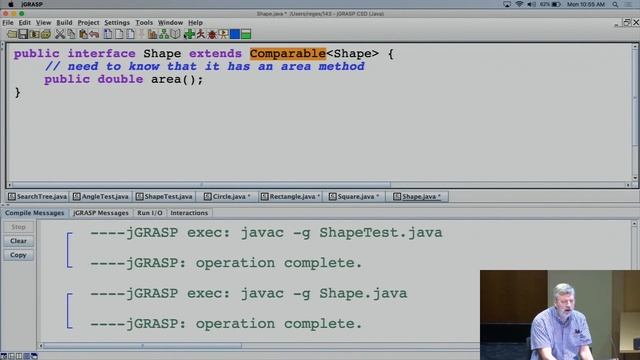The image size is (640, 360).
Task: Open the Help menu
Action: tap(195, 22)
